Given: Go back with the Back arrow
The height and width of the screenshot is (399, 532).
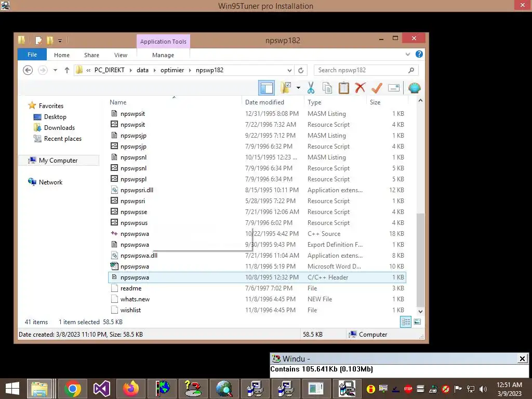Looking at the screenshot, I should [28, 70].
